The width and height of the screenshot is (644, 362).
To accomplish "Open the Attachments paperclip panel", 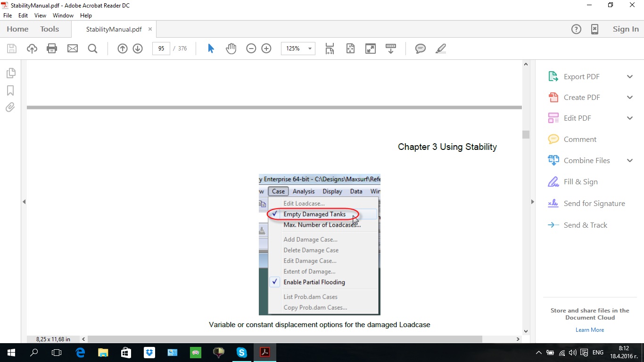I will 10,107.
